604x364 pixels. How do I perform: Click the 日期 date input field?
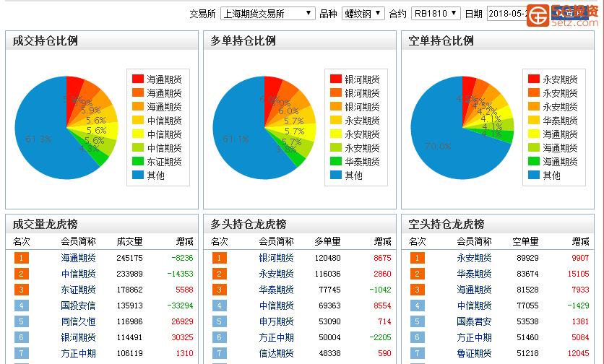point(507,14)
